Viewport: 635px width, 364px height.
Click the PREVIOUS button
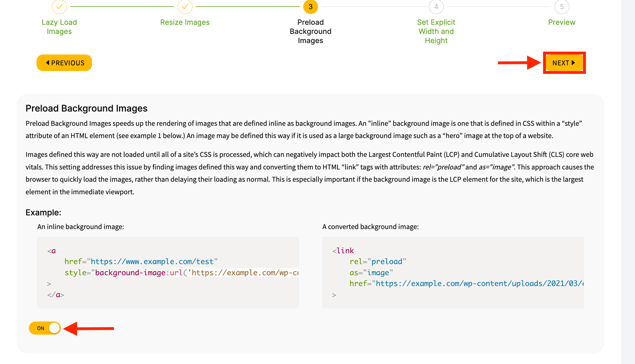[64, 63]
